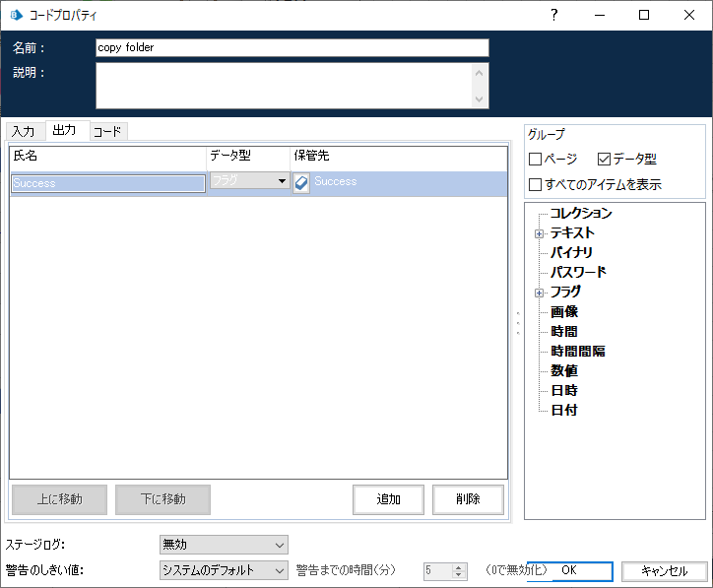Select テキスト in the data tree

click(572, 232)
